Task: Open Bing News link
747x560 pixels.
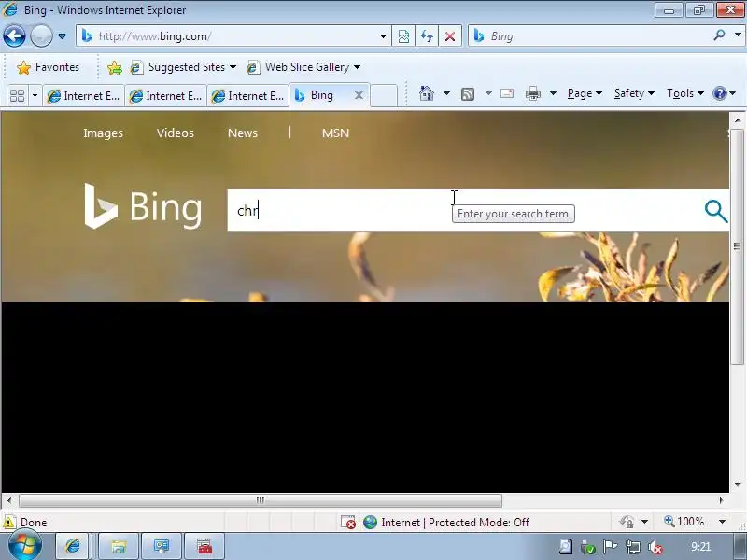Action: (x=243, y=133)
